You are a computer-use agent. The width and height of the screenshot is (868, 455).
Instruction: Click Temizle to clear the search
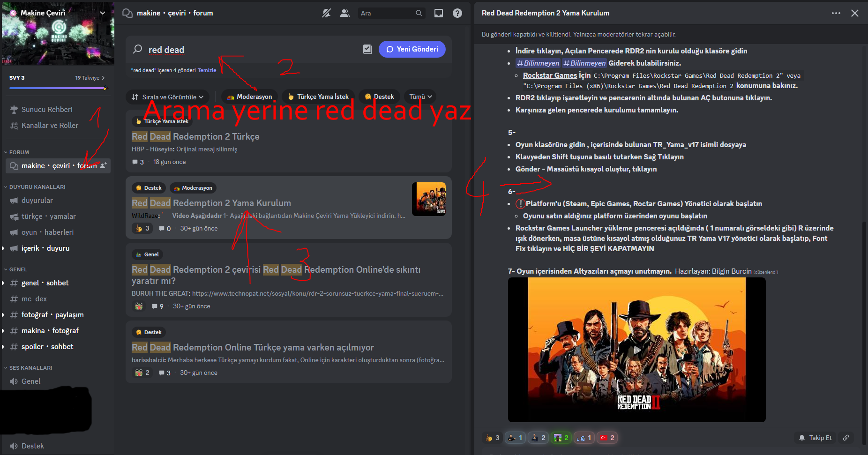click(x=207, y=70)
